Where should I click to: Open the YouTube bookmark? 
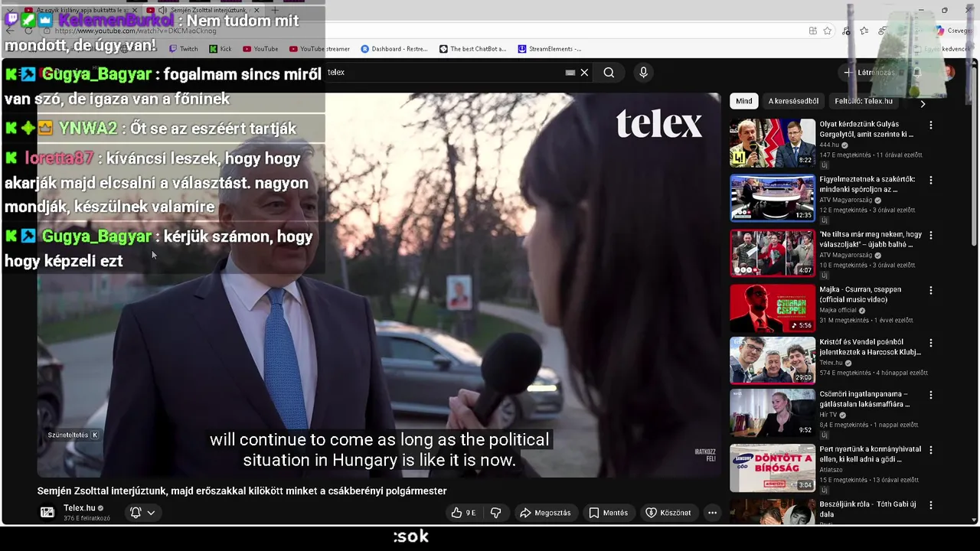coord(260,49)
